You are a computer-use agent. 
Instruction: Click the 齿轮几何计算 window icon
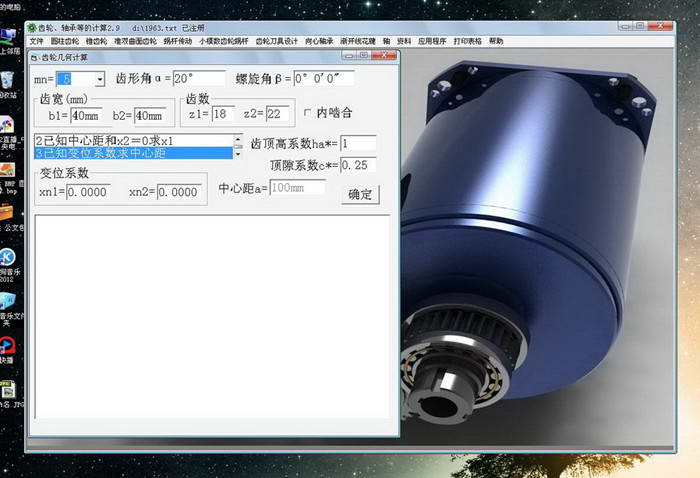point(34,58)
